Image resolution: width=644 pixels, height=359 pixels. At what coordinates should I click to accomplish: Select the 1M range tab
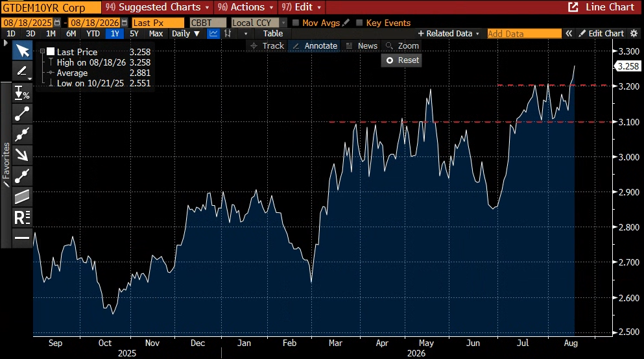coord(51,34)
